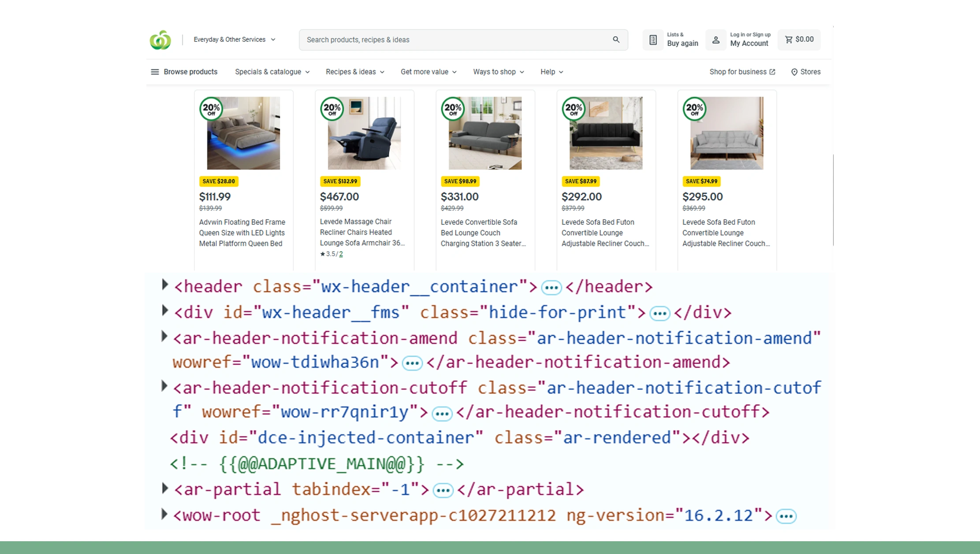Open the shopping cart showing $0.00
This screenshot has width=980, height=554.
(799, 40)
